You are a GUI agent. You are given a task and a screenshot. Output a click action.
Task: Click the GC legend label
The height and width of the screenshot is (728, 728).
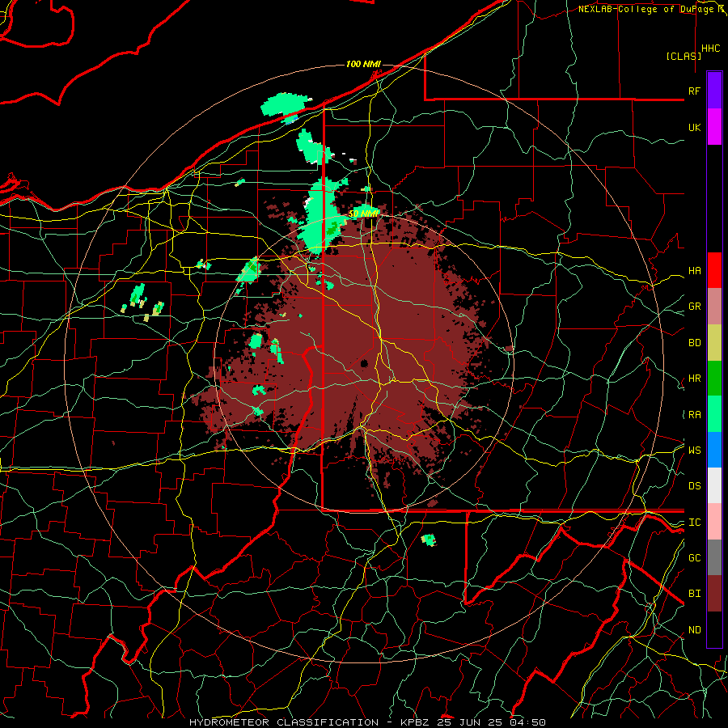point(694,557)
